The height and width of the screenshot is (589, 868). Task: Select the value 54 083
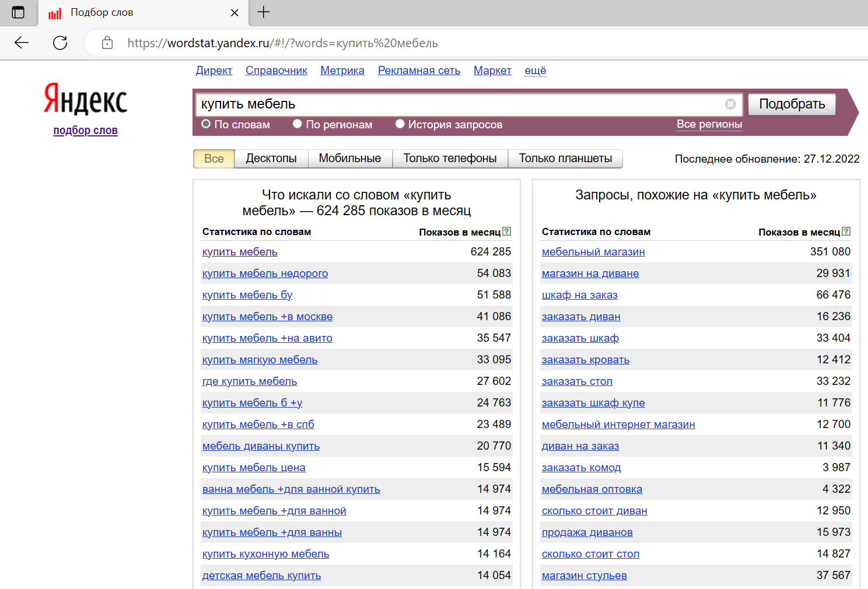point(494,274)
